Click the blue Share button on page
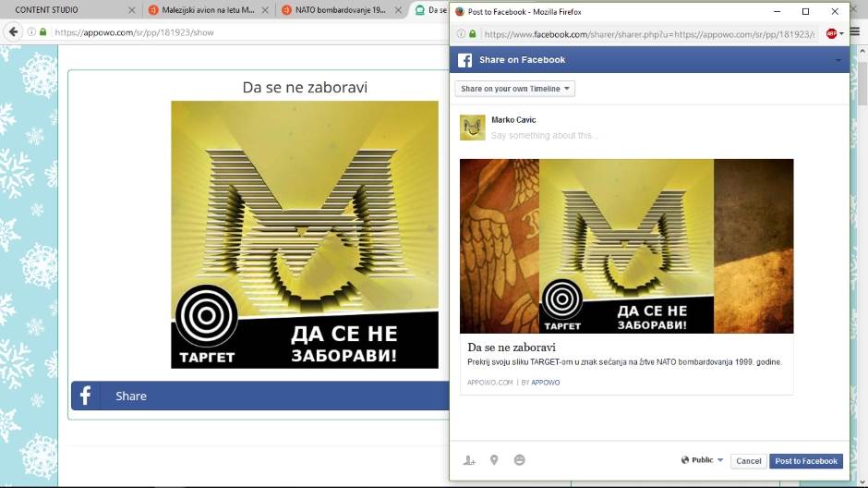The height and width of the screenshot is (488, 868). tap(259, 396)
